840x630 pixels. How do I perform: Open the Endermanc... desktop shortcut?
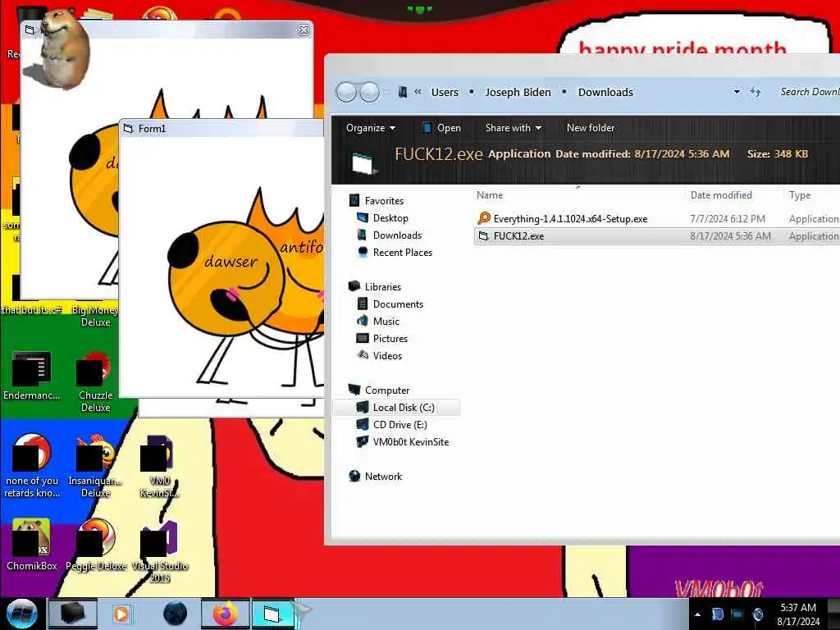tap(31, 376)
